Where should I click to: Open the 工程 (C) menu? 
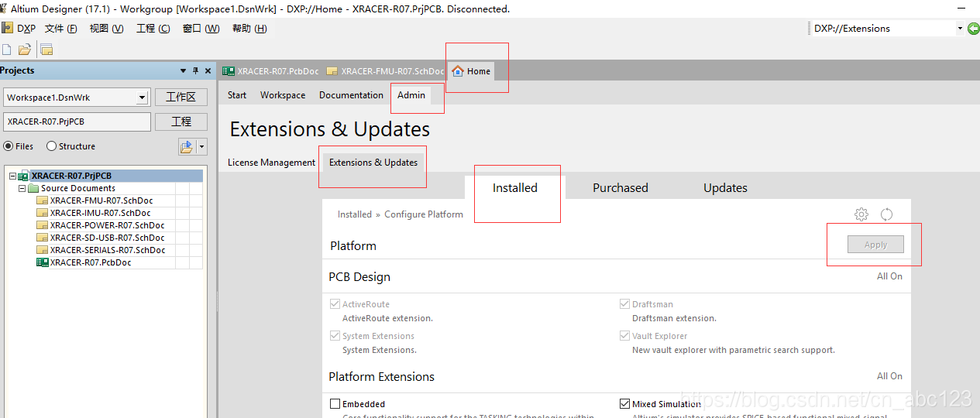click(x=153, y=29)
